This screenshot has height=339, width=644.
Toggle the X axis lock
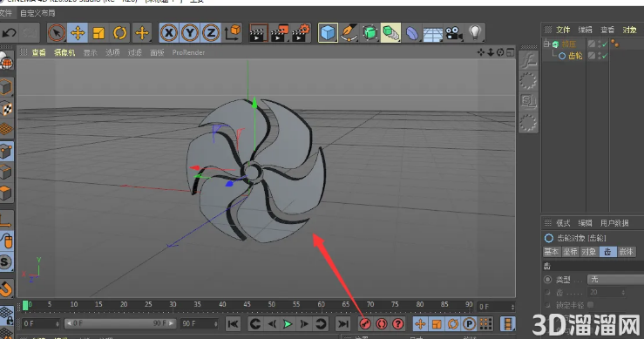[169, 33]
